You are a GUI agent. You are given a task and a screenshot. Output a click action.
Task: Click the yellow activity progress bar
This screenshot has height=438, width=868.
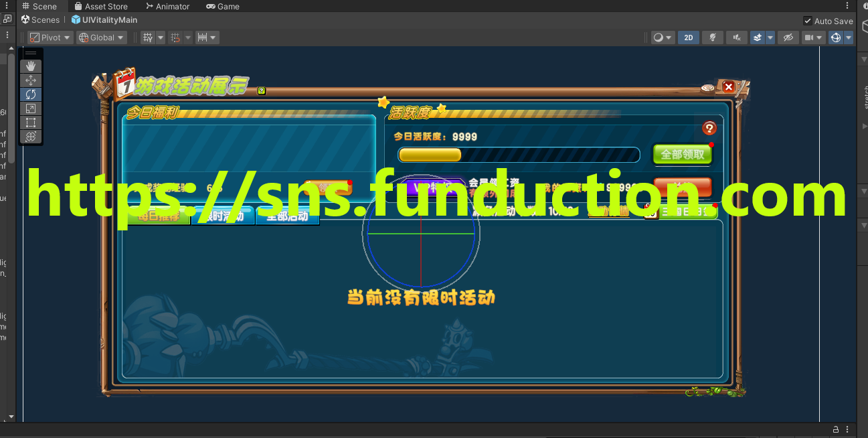(430, 155)
